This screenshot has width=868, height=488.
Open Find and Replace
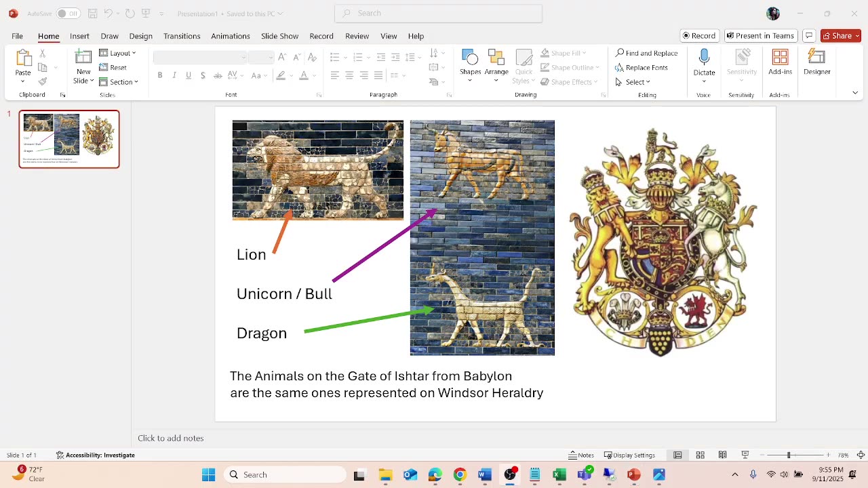pyautogui.click(x=646, y=53)
